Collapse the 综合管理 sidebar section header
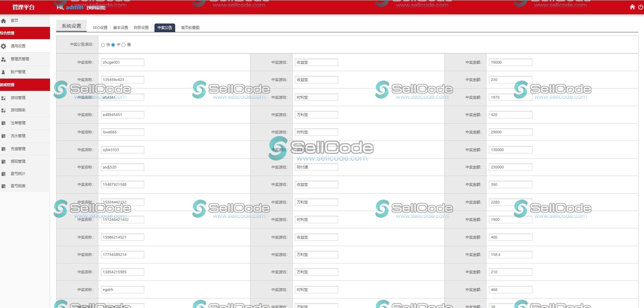 tap(25, 33)
